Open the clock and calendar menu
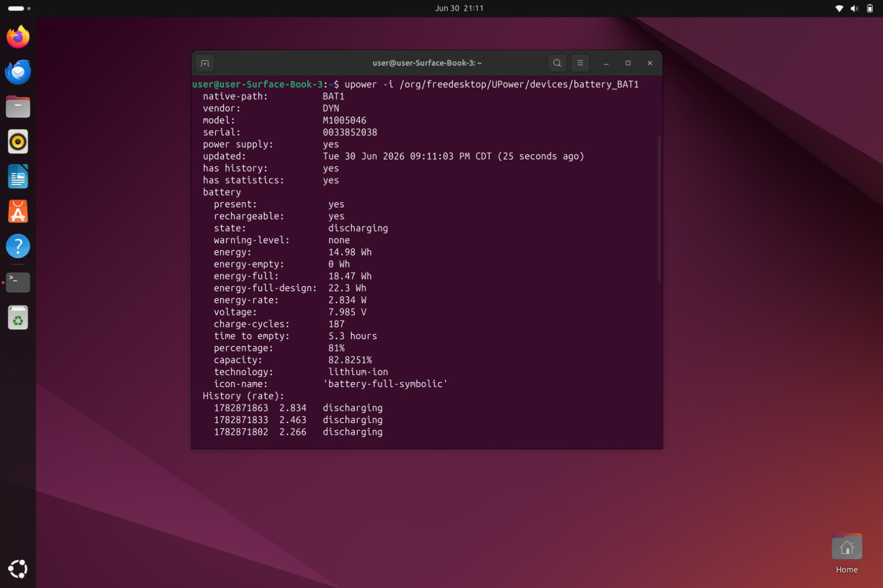883x588 pixels. click(x=459, y=8)
